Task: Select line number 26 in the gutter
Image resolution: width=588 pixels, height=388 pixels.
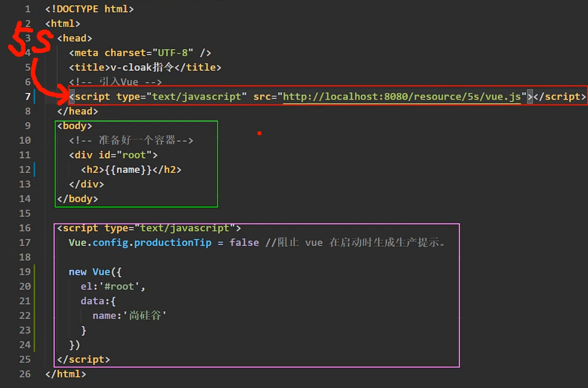Action: point(25,374)
